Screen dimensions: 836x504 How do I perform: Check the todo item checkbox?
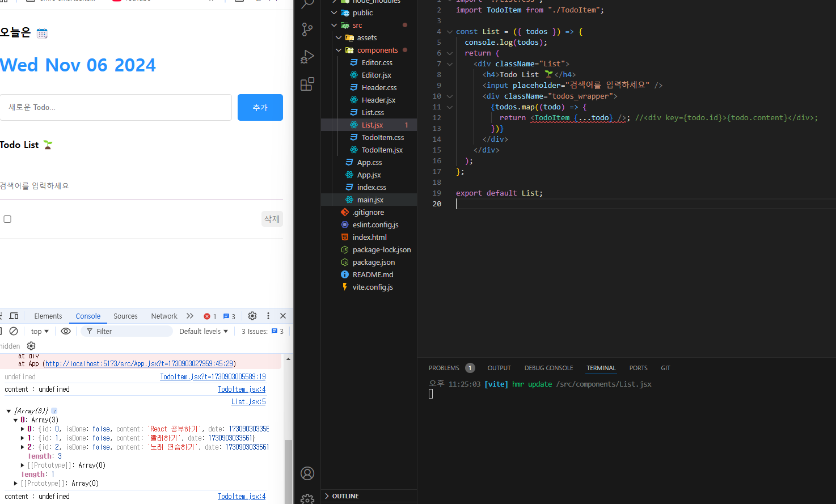pos(7,219)
